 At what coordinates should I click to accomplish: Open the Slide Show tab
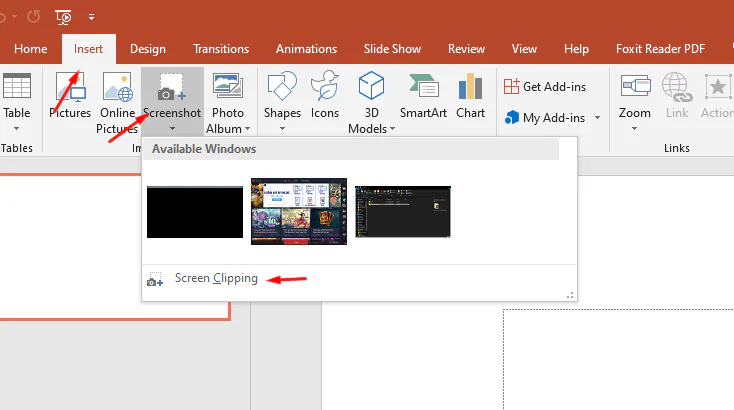392,49
